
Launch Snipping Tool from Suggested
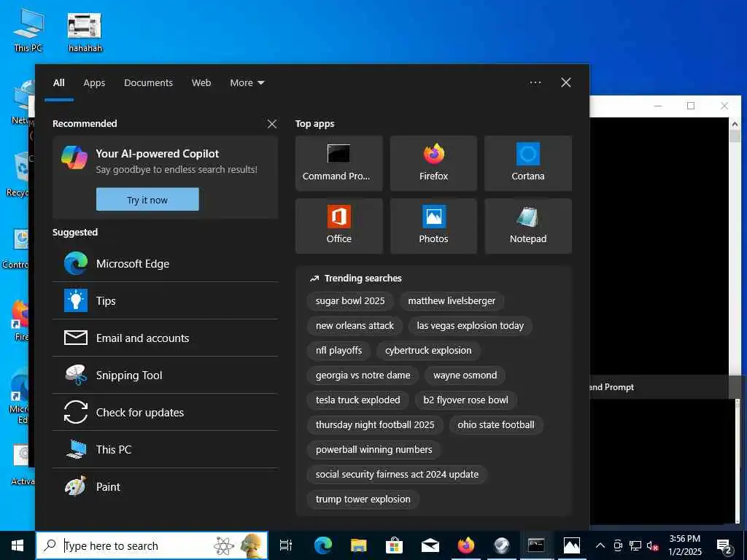pyautogui.click(x=165, y=376)
